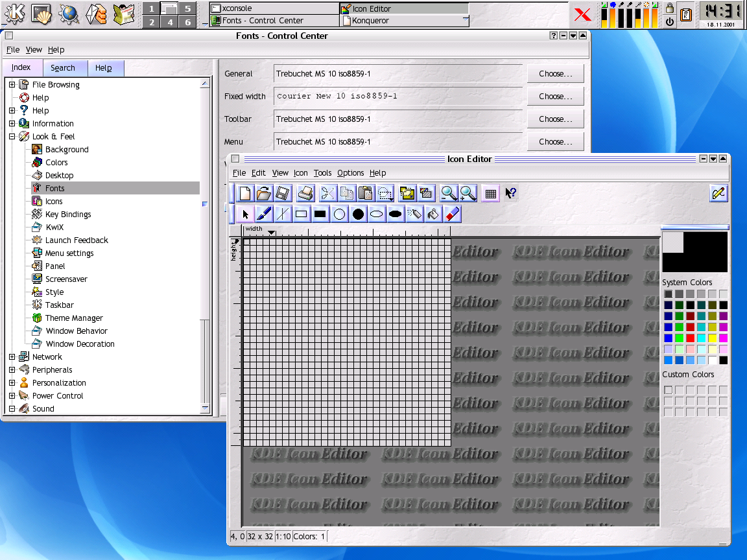
Task: Select the Filled ellipse tool
Action: [396, 215]
